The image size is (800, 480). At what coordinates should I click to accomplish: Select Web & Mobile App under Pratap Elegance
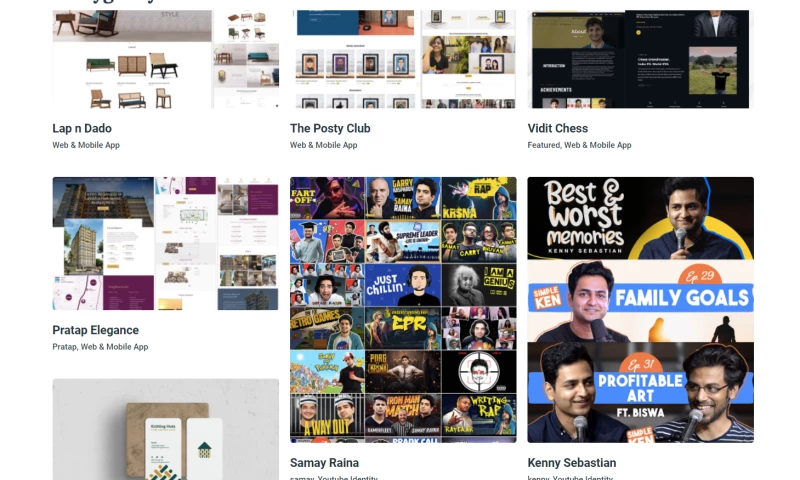click(115, 347)
